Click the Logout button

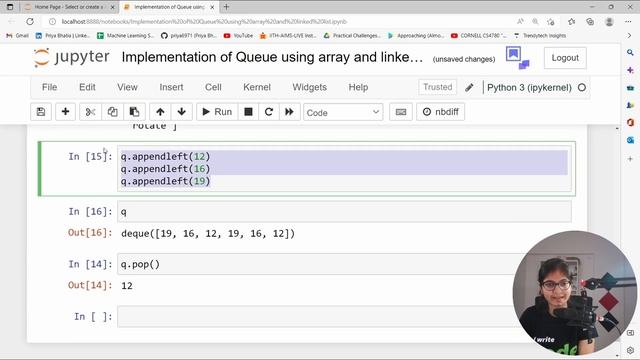[x=565, y=58]
